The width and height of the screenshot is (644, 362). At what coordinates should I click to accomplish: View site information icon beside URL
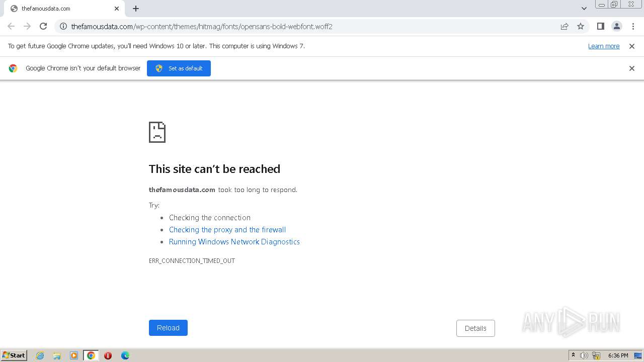[x=63, y=26]
